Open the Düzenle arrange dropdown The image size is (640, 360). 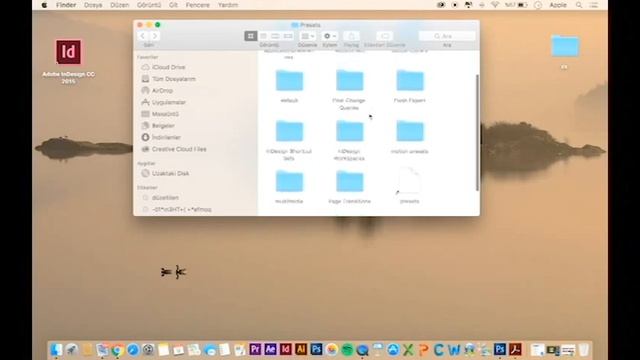pos(307,36)
